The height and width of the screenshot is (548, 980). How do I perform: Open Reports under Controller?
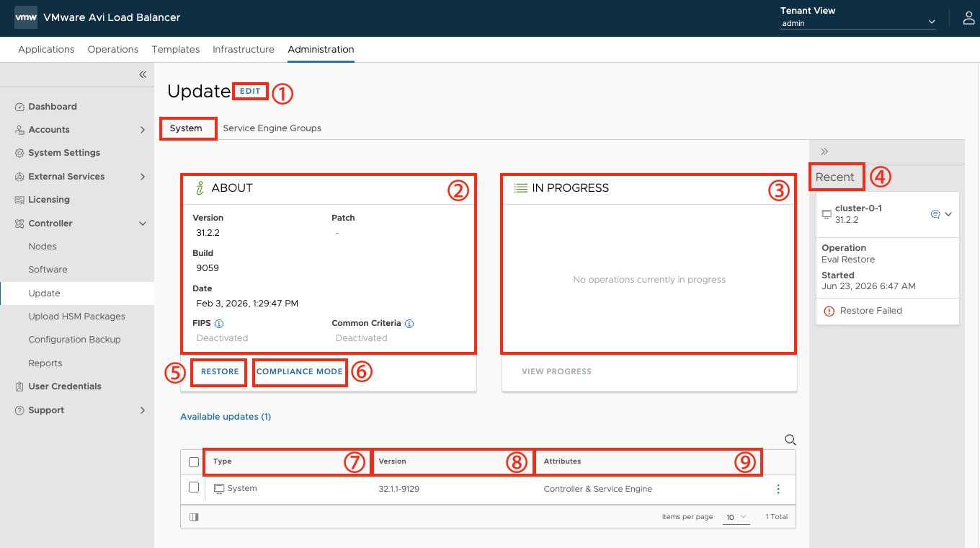[45, 363]
